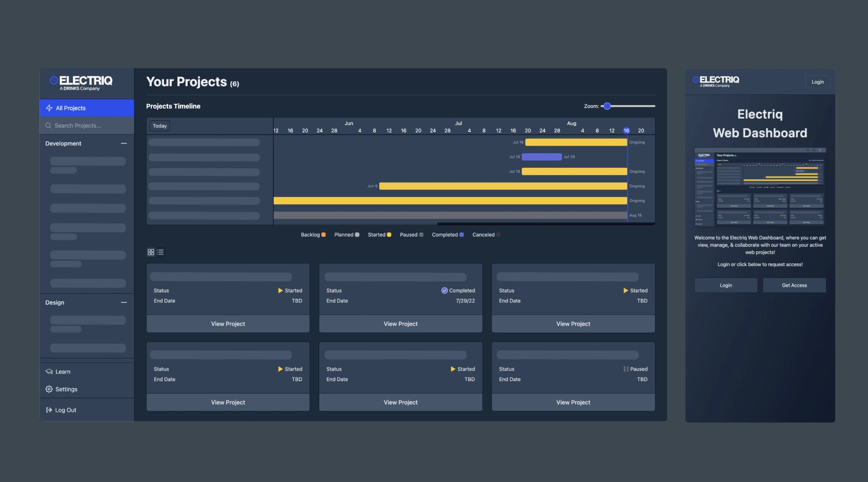Click the Log Out arrow icon
This screenshot has height=482, width=868.
click(48, 410)
